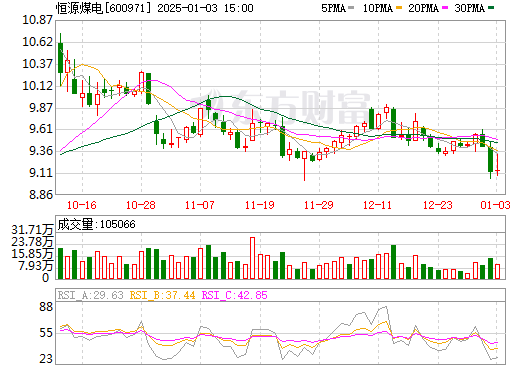This screenshot has height=365, width=520.
Task: Click the 10PMA orange legend swatch
Action: coord(399,8)
